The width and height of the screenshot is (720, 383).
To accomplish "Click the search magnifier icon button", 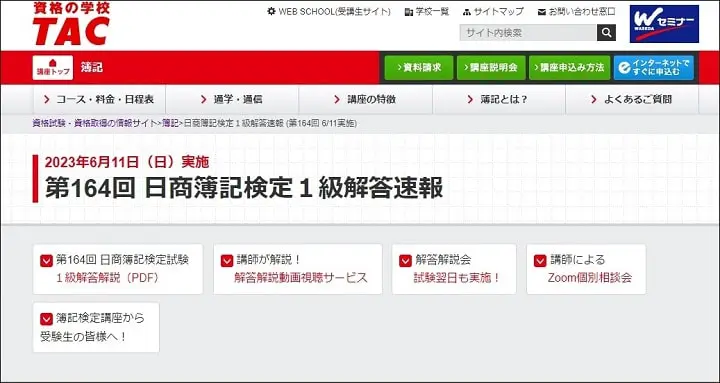I will [x=606, y=33].
